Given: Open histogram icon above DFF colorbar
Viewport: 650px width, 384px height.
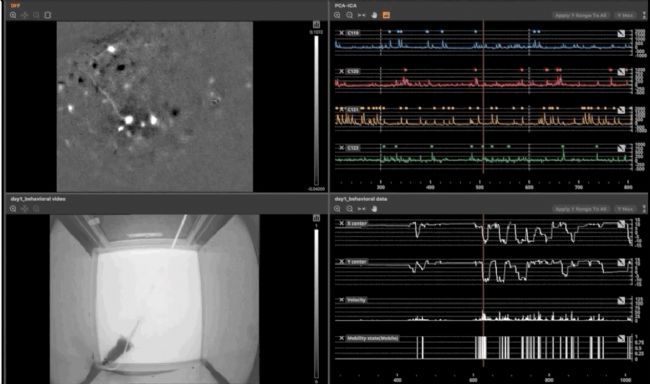Looking at the screenshot, I should pos(316,24).
